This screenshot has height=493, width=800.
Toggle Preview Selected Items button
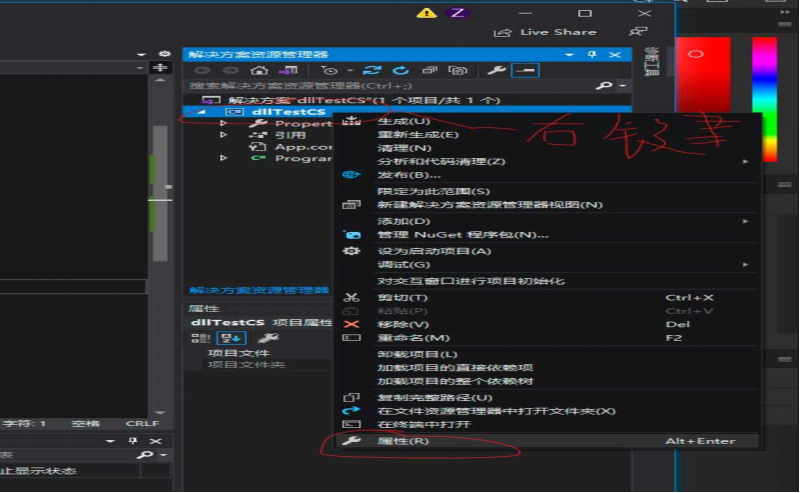tap(525, 70)
